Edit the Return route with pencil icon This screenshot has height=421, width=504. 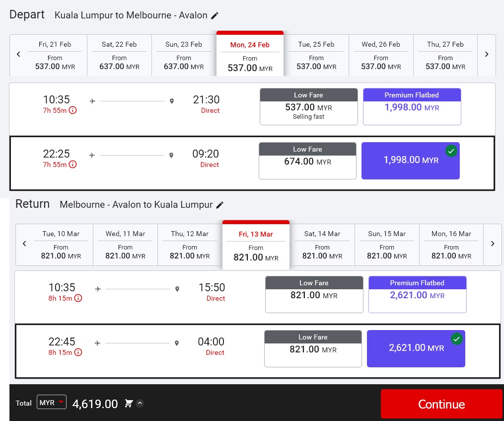coord(220,205)
